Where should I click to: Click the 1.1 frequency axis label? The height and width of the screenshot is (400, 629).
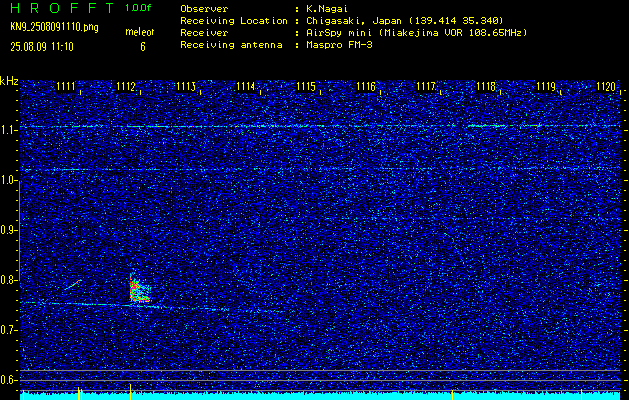coord(8,130)
